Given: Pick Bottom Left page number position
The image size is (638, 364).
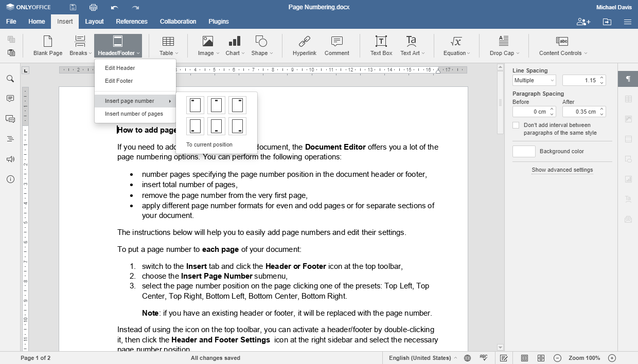Looking at the screenshot, I should (x=196, y=126).
